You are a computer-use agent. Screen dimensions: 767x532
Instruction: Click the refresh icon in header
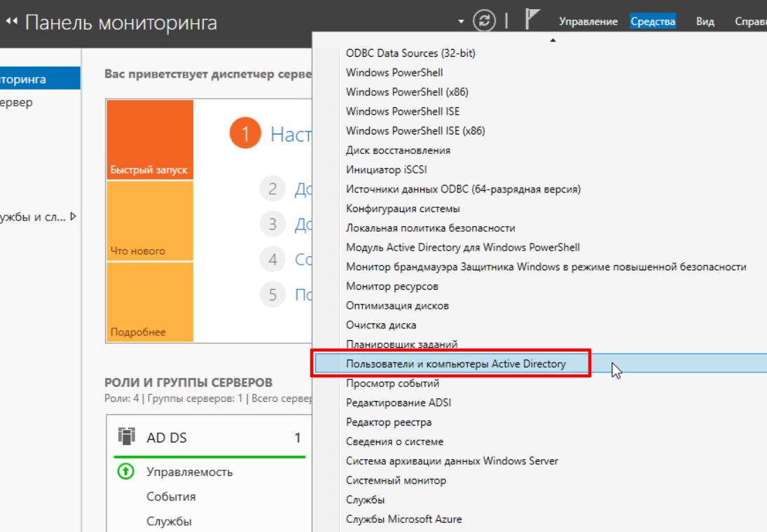click(x=484, y=21)
